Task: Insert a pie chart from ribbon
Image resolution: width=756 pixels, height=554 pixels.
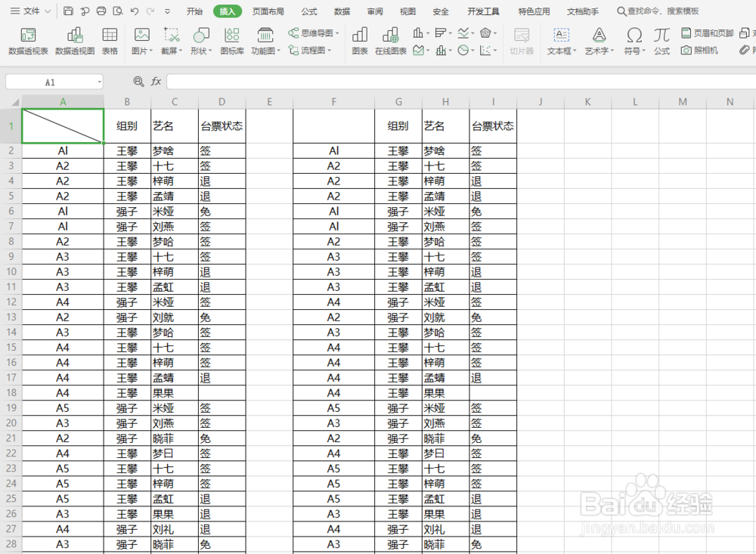Action: (465, 50)
